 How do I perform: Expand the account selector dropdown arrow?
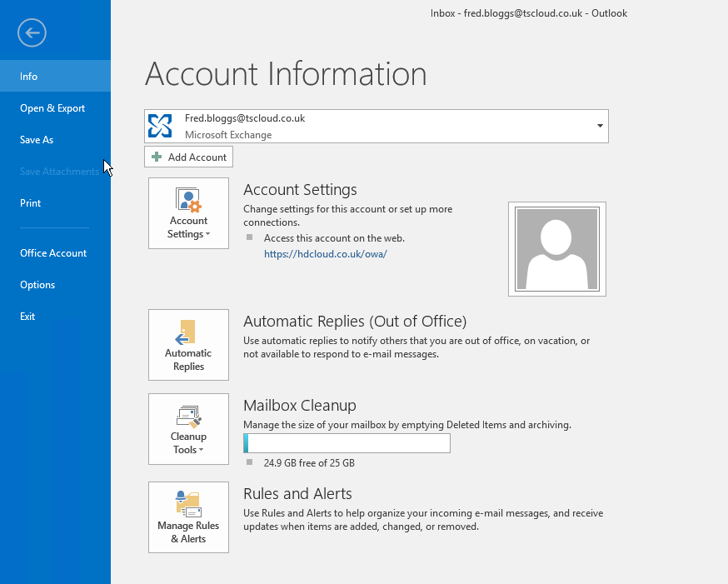[600, 126]
